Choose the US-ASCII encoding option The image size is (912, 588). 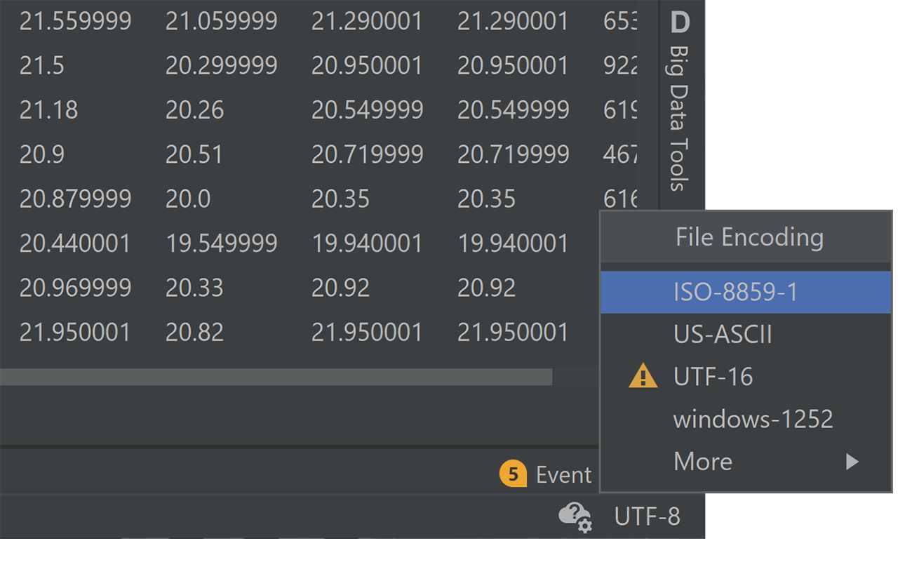click(x=723, y=335)
